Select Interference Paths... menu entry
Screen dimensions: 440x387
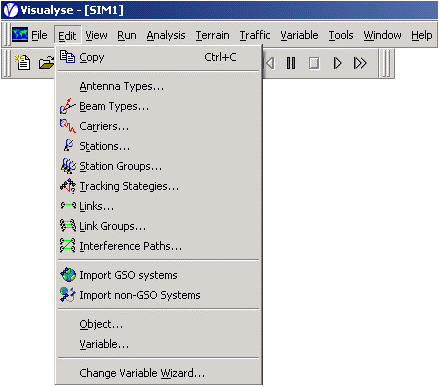158,246
